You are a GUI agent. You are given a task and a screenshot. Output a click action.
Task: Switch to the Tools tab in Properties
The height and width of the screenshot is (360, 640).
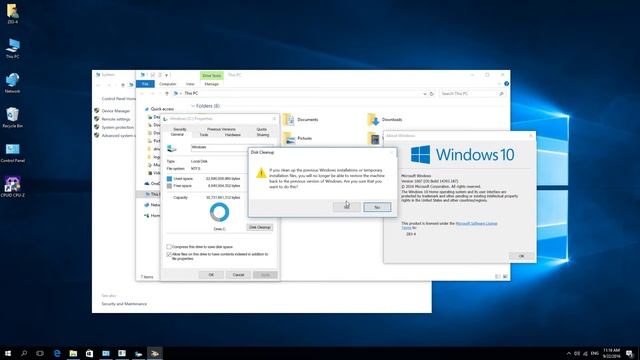[204, 135]
